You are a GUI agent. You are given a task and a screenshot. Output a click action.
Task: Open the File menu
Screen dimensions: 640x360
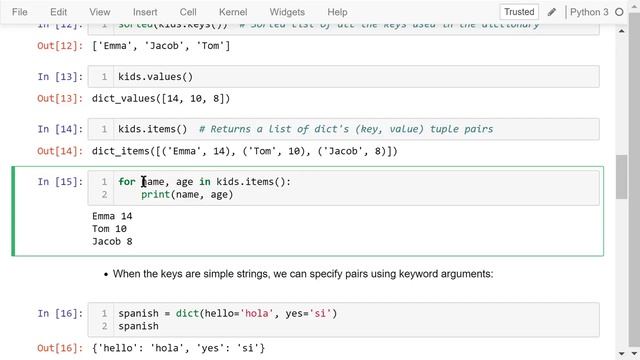20,12
